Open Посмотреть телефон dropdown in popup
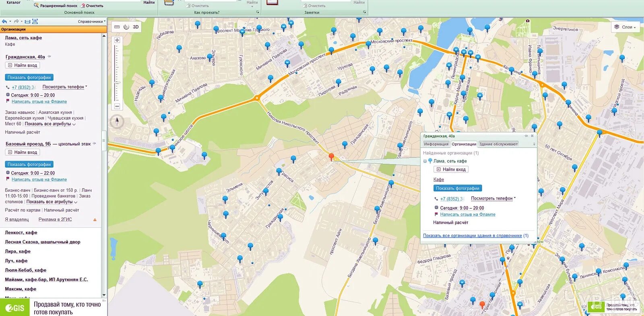This screenshot has width=644, height=316. click(x=493, y=198)
